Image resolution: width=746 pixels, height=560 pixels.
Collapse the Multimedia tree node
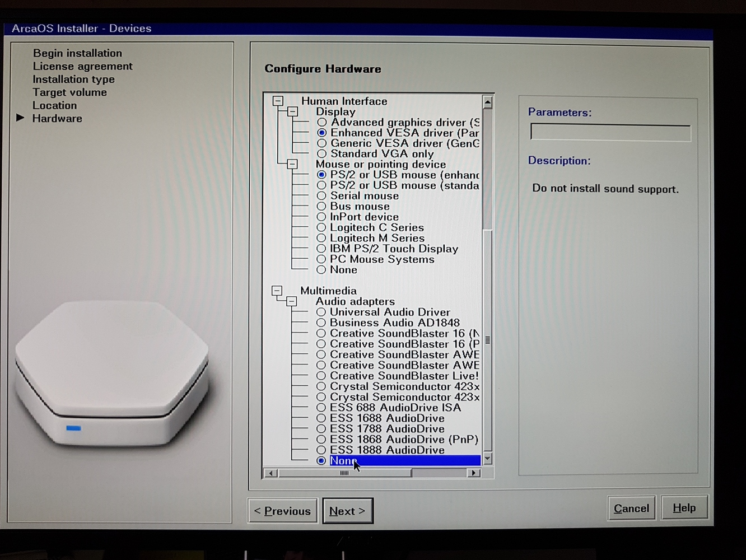pos(277,291)
